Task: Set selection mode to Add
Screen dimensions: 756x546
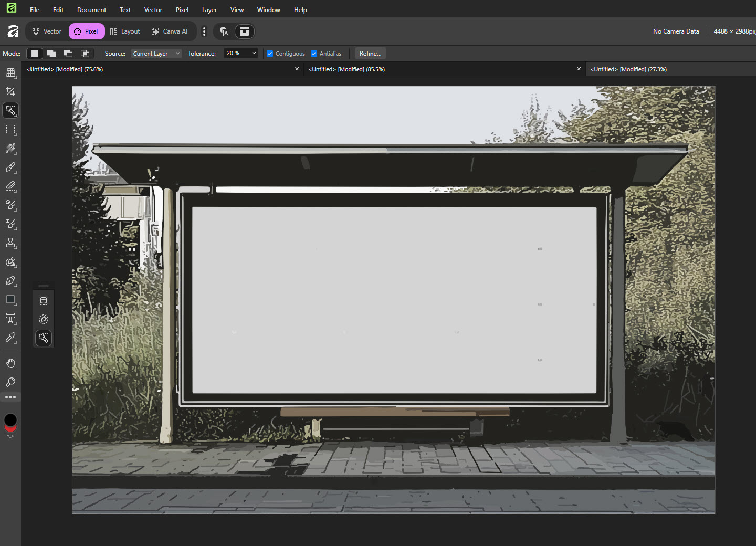Action: (51, 54)
